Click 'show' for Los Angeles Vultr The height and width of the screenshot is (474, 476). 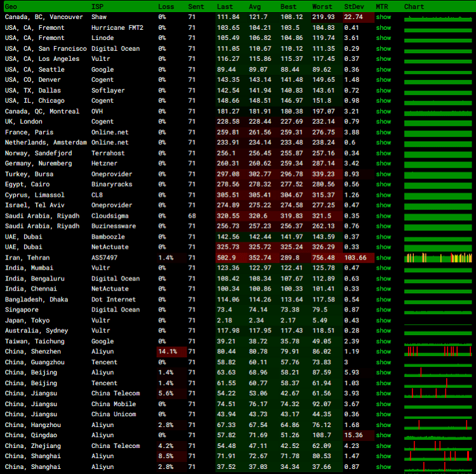pos(383,59)
